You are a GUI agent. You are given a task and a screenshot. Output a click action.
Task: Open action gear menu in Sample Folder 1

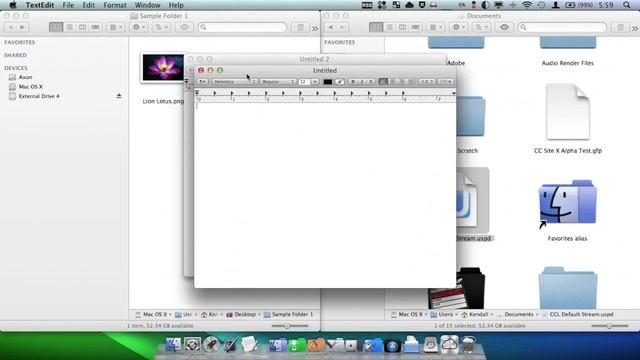coord(139,27)
